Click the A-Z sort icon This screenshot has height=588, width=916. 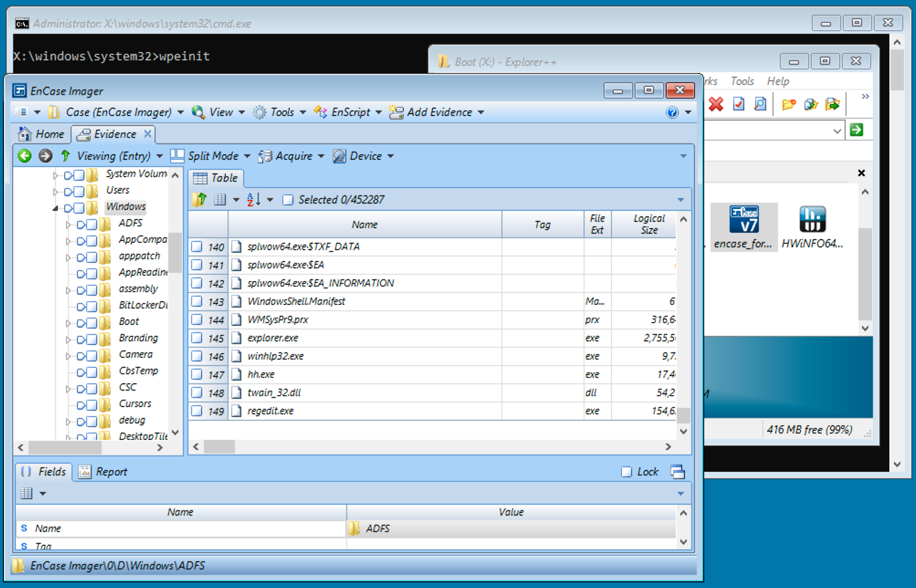pyautogui.click(x=254, y=200)
